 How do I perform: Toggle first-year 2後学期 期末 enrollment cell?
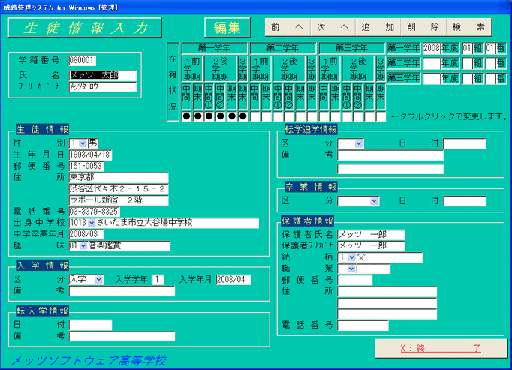coord(232,116)
